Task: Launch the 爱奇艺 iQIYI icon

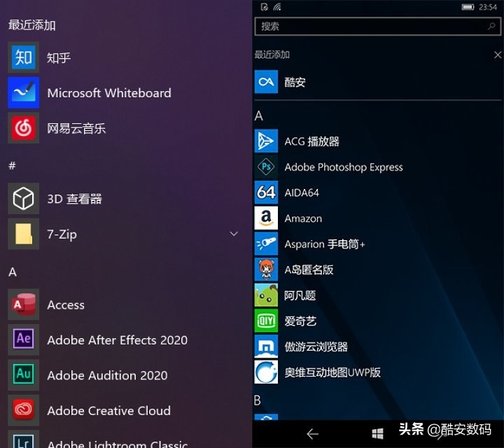Action: tap(266, 321)
